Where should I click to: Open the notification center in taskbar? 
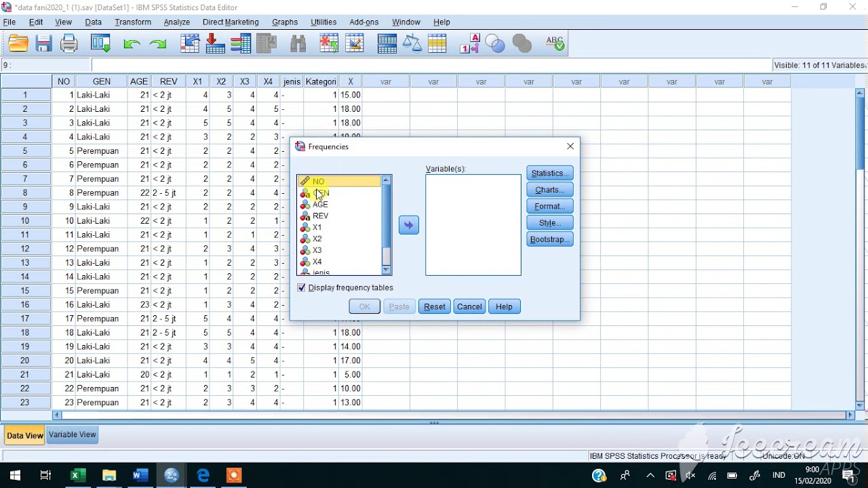pos(848,476)
